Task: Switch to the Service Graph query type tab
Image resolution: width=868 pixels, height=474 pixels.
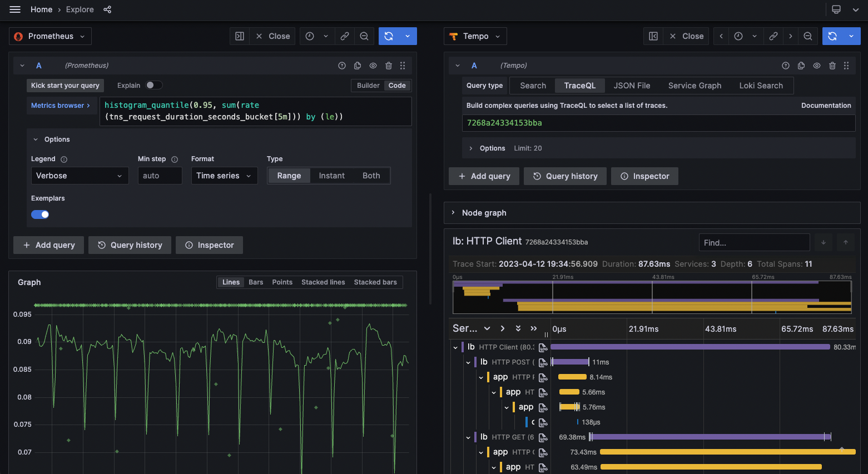Action: click(x=695, y=86)
